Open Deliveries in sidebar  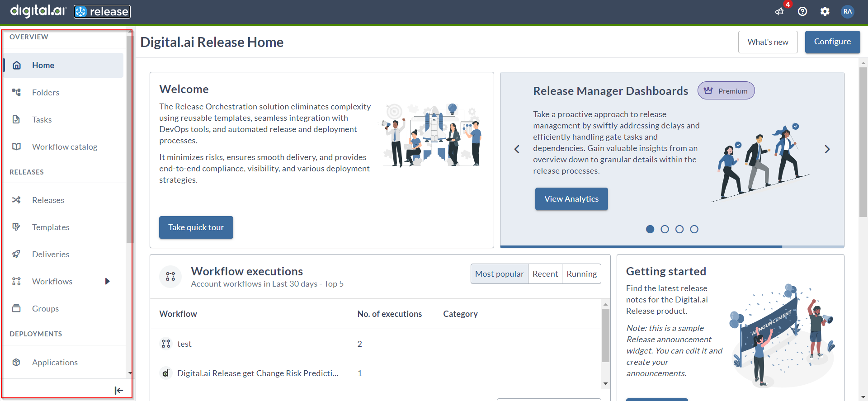tap(63, 254)
